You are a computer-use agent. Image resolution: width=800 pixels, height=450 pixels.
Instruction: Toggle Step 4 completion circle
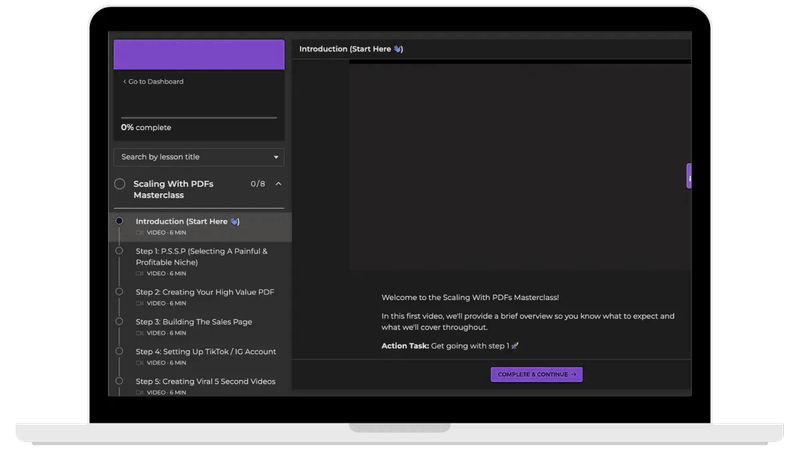(x=119, y=351)
